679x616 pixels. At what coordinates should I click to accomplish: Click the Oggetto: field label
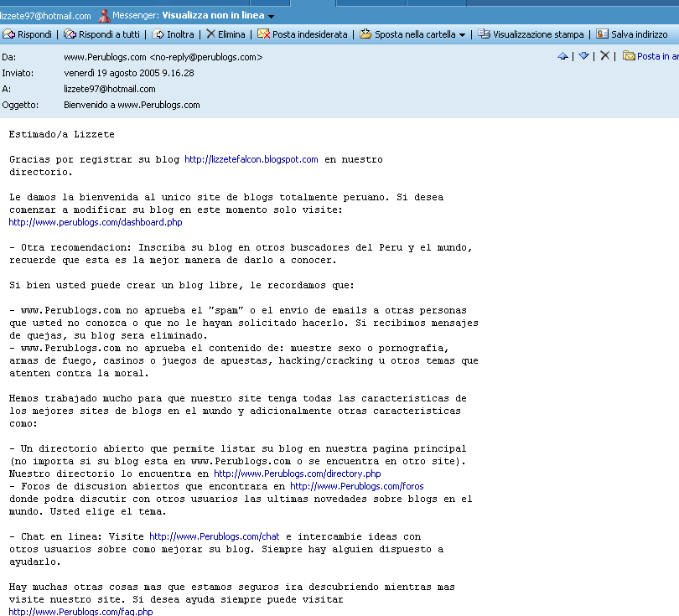tap(20, 105)
